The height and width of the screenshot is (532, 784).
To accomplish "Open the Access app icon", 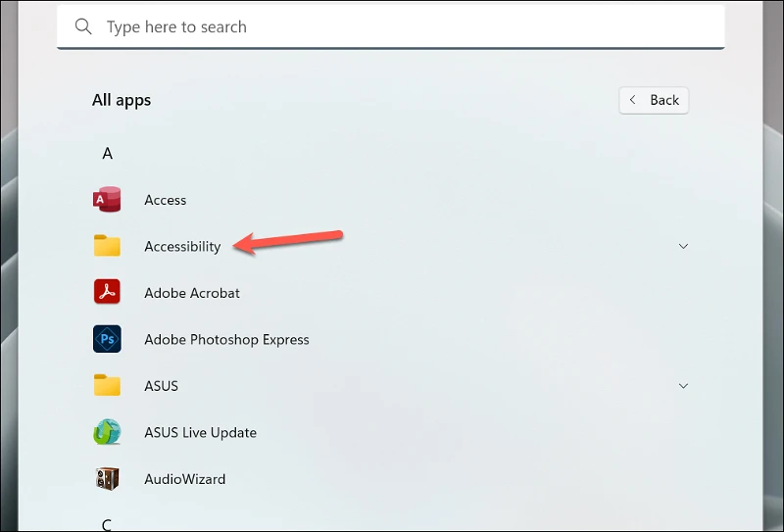I will point(107,200).
